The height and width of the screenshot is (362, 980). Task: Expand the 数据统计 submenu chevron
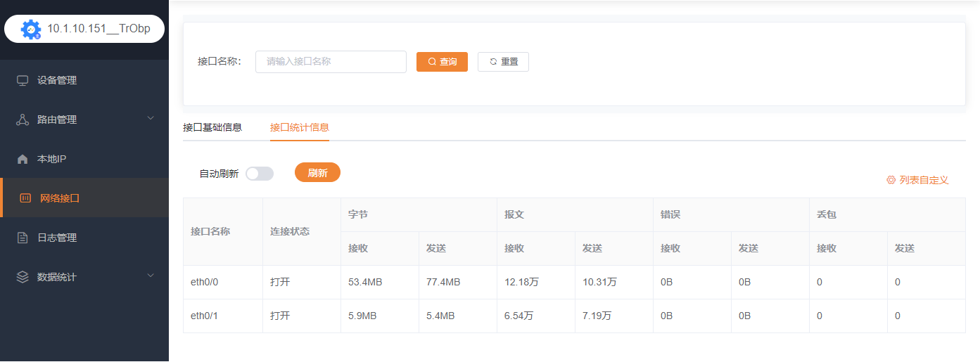[x=151, y=276]
